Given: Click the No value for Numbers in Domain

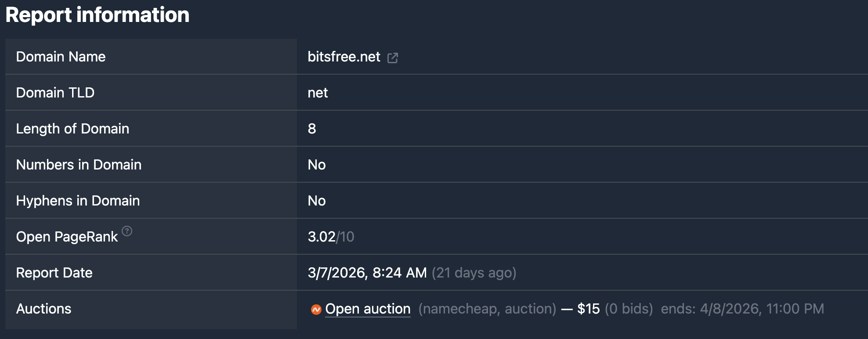Looking at the screenshot, I should 317,165.
